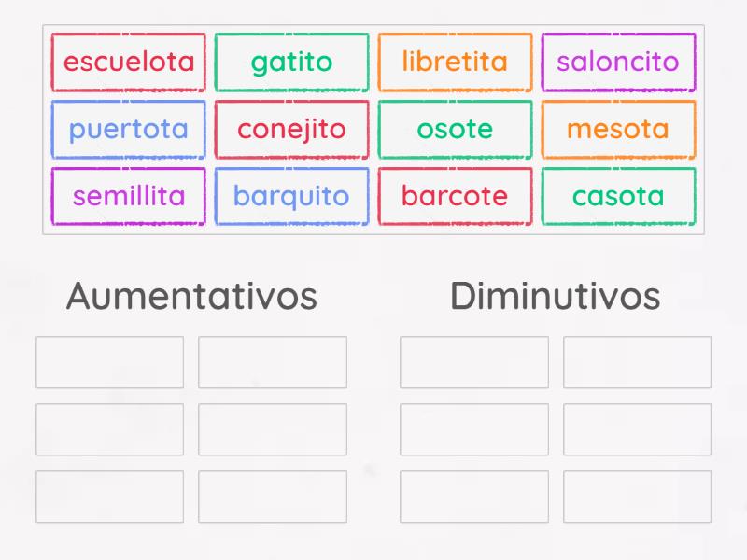Choose the green "casota" tile
747x560 pixels.
click(x=618, y=196)
